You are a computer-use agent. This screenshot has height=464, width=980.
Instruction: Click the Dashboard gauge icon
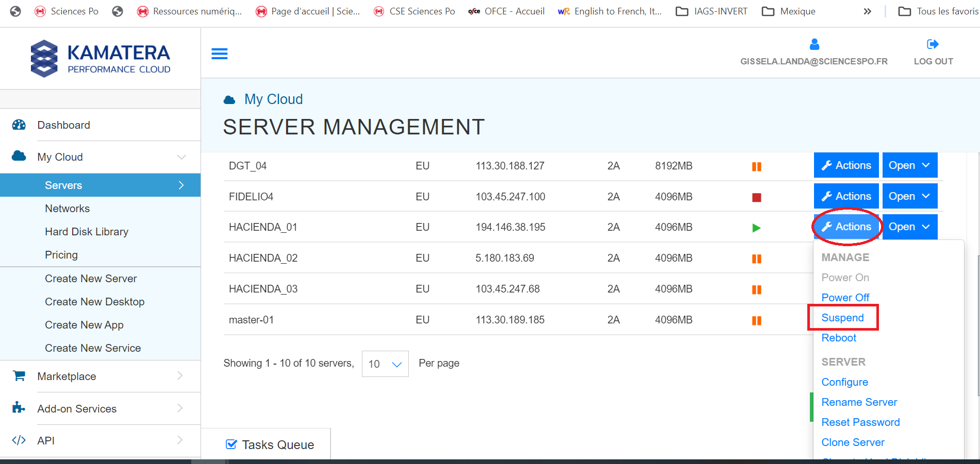[19, 125]
